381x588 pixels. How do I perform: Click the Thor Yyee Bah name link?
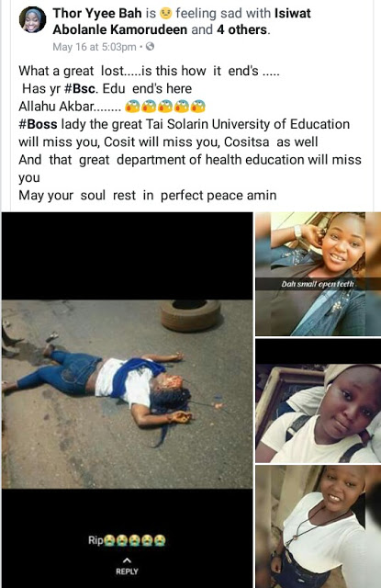click(x=97, y=14)
